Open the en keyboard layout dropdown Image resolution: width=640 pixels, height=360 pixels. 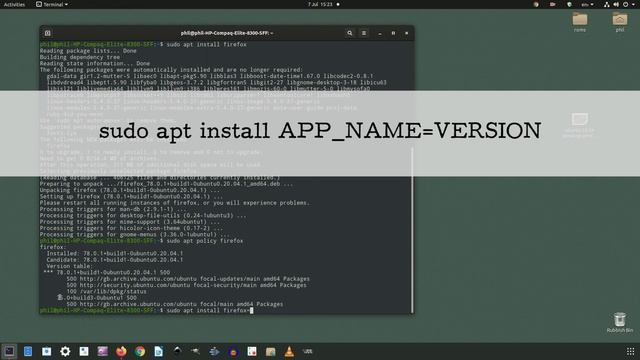587,4
